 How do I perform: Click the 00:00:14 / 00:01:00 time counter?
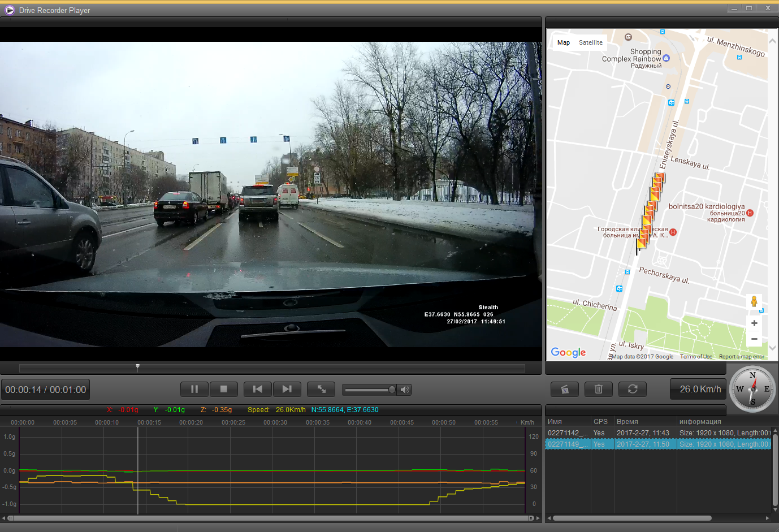click(x=45, y=390)
